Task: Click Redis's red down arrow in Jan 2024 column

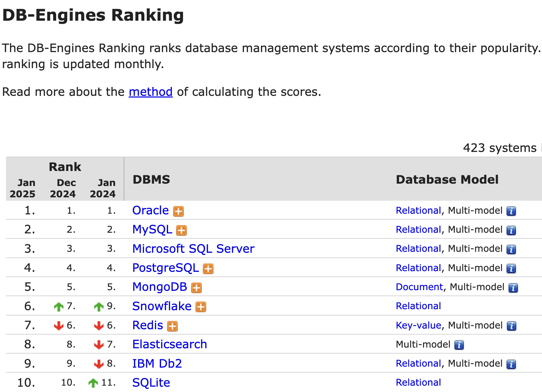Action: click(x=99, y=326)
